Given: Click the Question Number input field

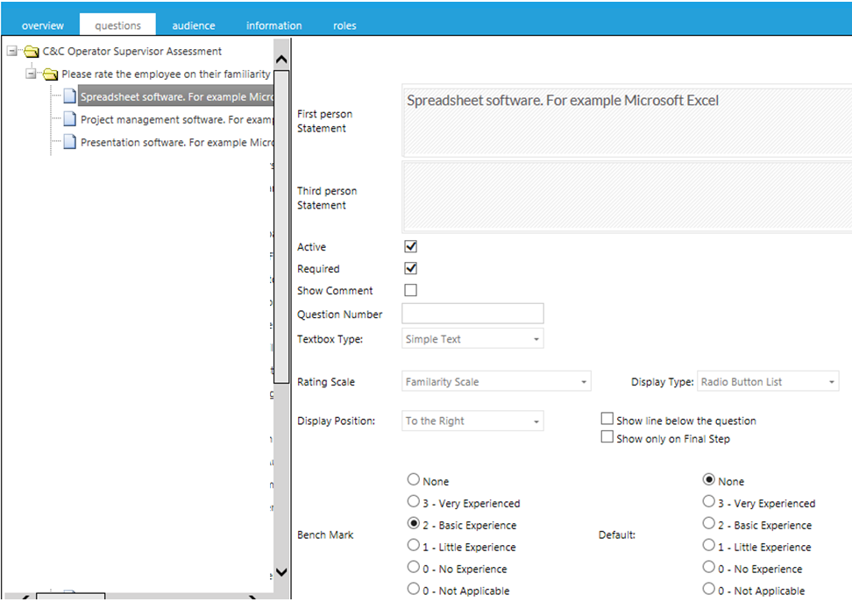Looking at the screenshot, I should (472, 314).
